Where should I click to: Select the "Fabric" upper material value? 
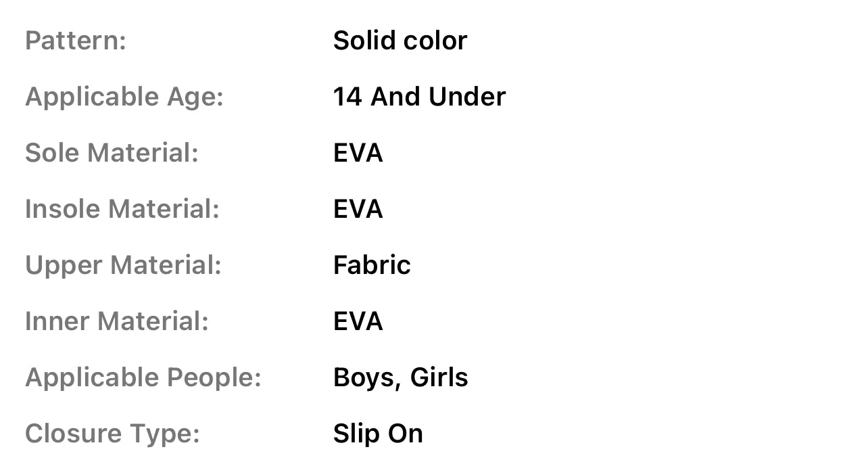pos(372,265)
